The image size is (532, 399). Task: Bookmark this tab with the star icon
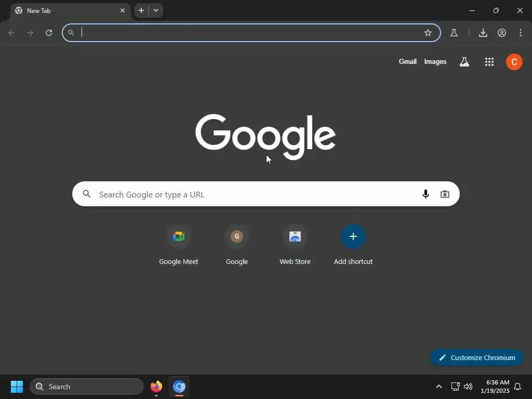click(x=428, y=33)
